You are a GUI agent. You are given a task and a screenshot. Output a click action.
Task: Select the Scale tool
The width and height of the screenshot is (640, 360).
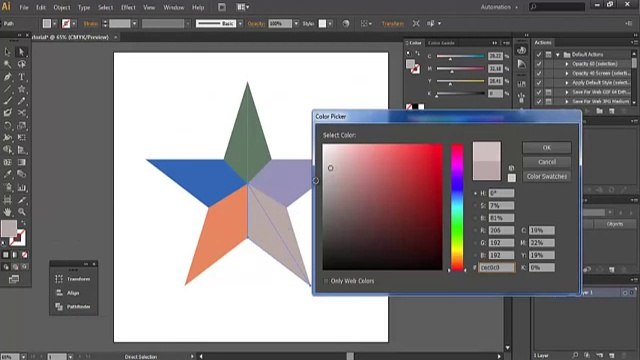click(22, 126)
